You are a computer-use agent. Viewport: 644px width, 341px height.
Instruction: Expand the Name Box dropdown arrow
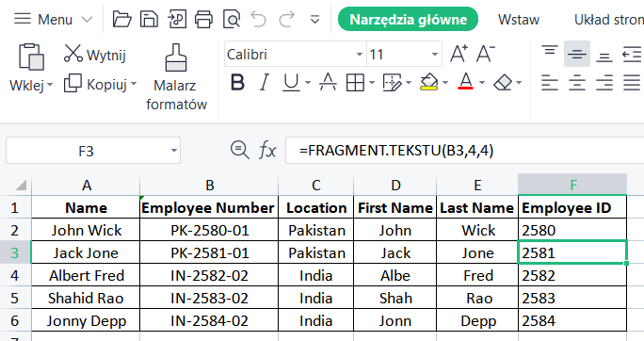[174, 151]
